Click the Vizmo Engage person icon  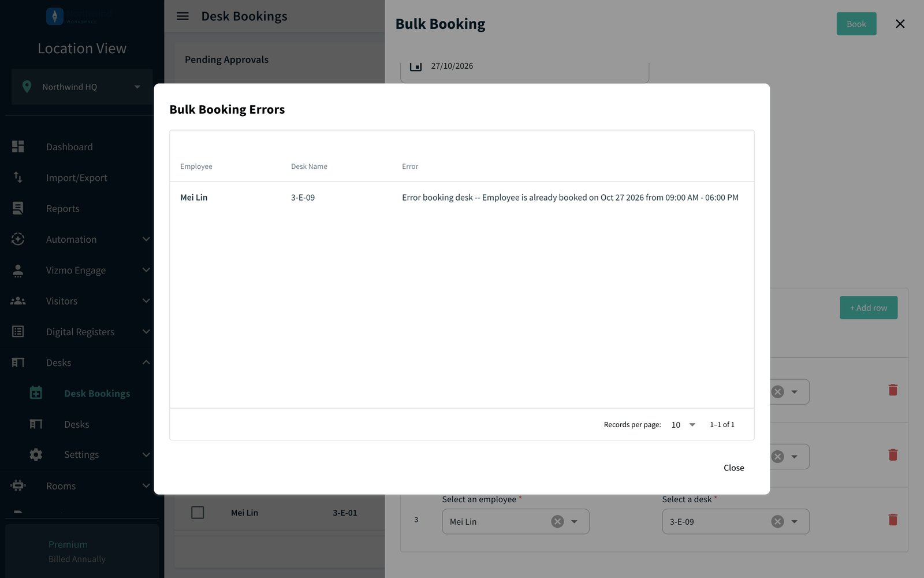point(18,270)
